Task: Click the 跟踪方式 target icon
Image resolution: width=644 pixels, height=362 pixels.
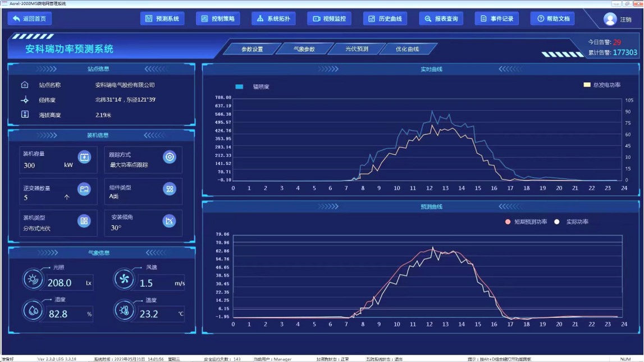Action: (x=169, y=157)
